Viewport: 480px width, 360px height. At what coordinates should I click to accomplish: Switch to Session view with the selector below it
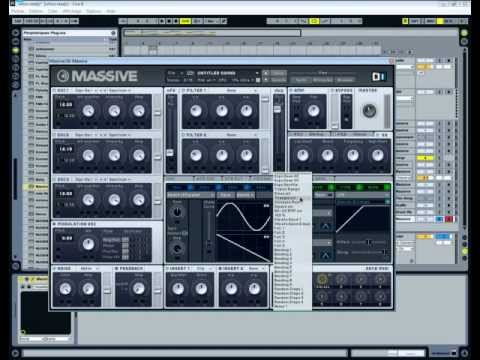464,41
